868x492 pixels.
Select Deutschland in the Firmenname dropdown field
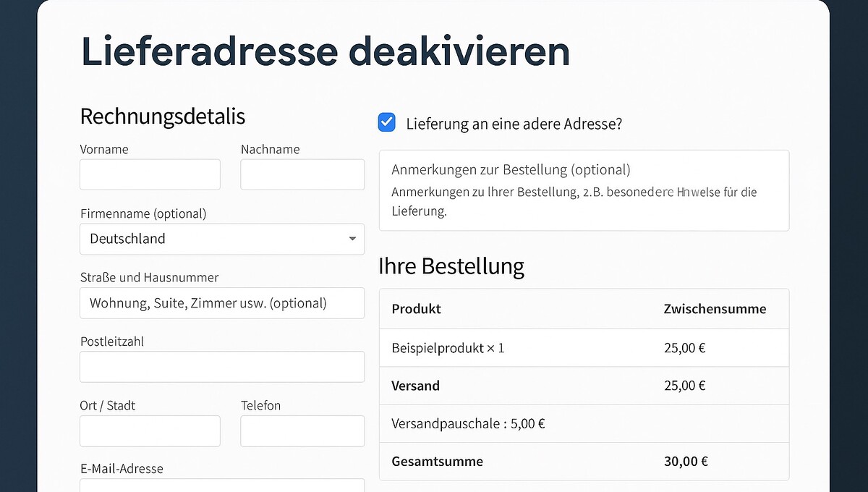coord(221,239)
